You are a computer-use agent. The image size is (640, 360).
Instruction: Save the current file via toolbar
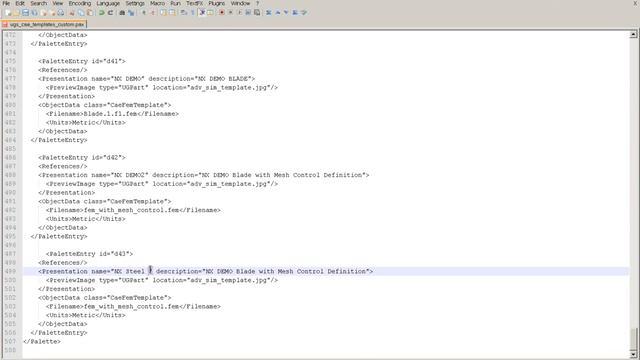click(25, 13)
